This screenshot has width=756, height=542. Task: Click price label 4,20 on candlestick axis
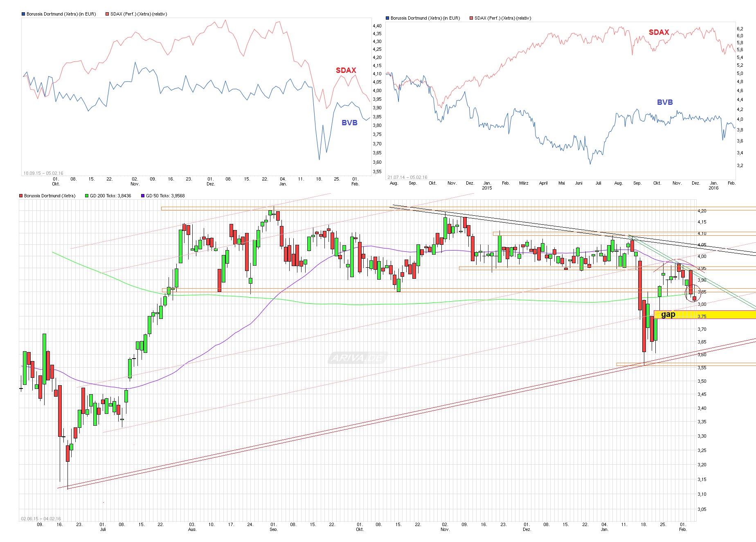click(702, 211)
